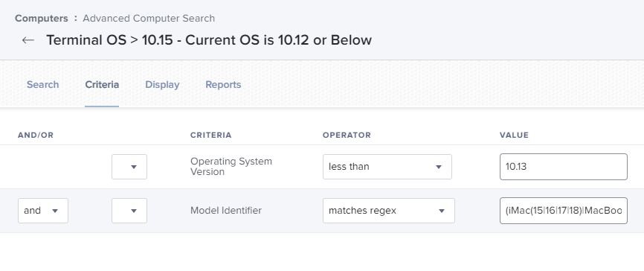The width and height of the screenshot is (644, 271).
Task: Go back using the left arrow icon
Action: click(28, 40)
